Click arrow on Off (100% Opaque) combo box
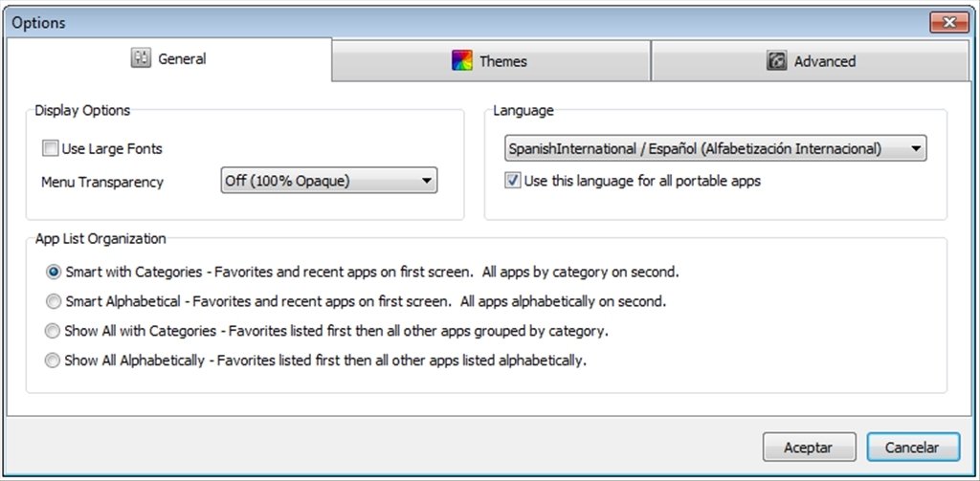980x481 pixels. 426,181
